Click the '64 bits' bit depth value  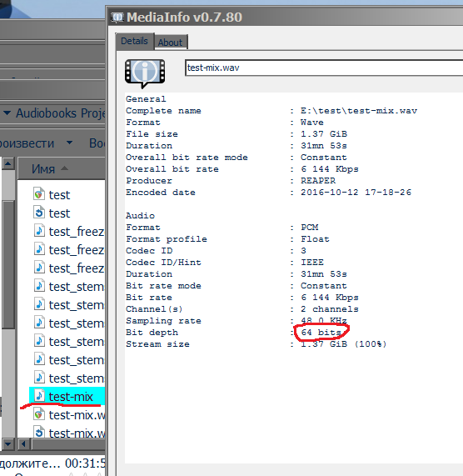coord(321,333)
